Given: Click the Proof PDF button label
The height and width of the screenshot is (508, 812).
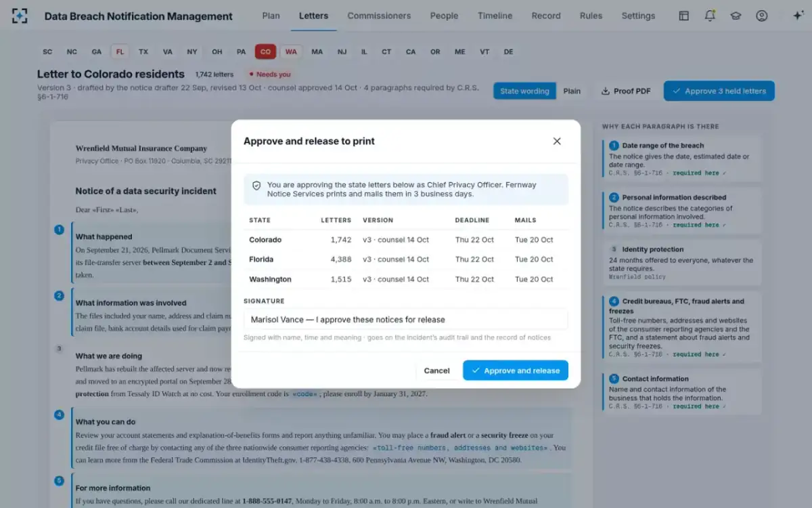Looking at the screenshot, I should coord(632,91).
